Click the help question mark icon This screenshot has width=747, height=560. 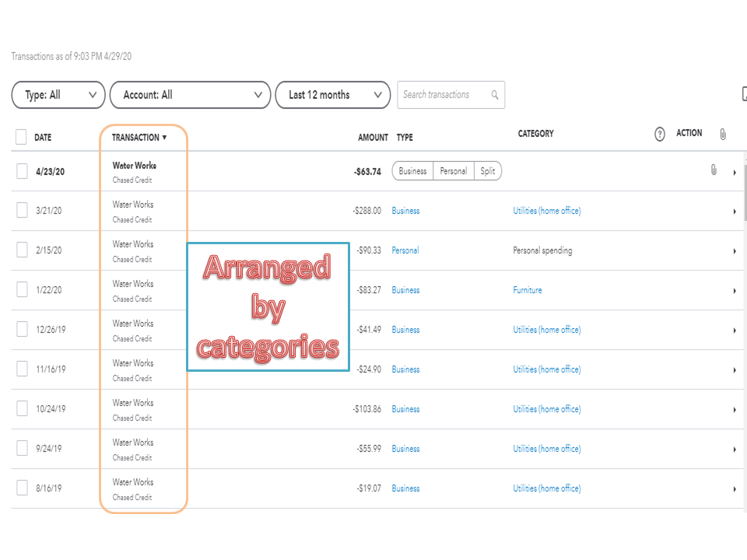(x=660, y=135)
